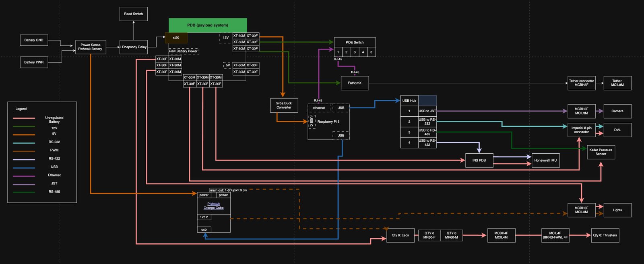The height and width of the screenshot is (264, 644).
Task: Click port 3 of the POE Switch
Action: coord(355,52)
